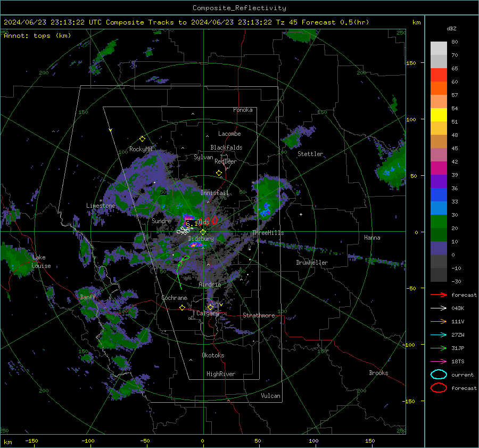The height and width of the screenshot is (448, 479).
Task: Click the Vulcan city label
Action: tap(271, 396)
